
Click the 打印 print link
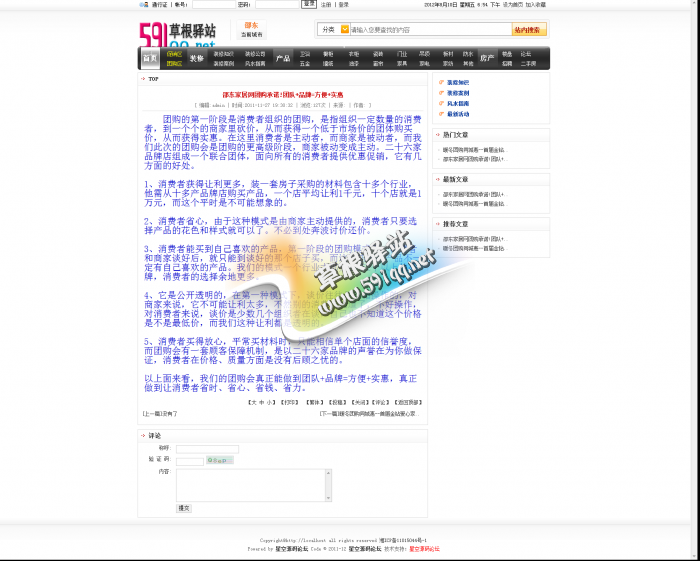[289, 403]
